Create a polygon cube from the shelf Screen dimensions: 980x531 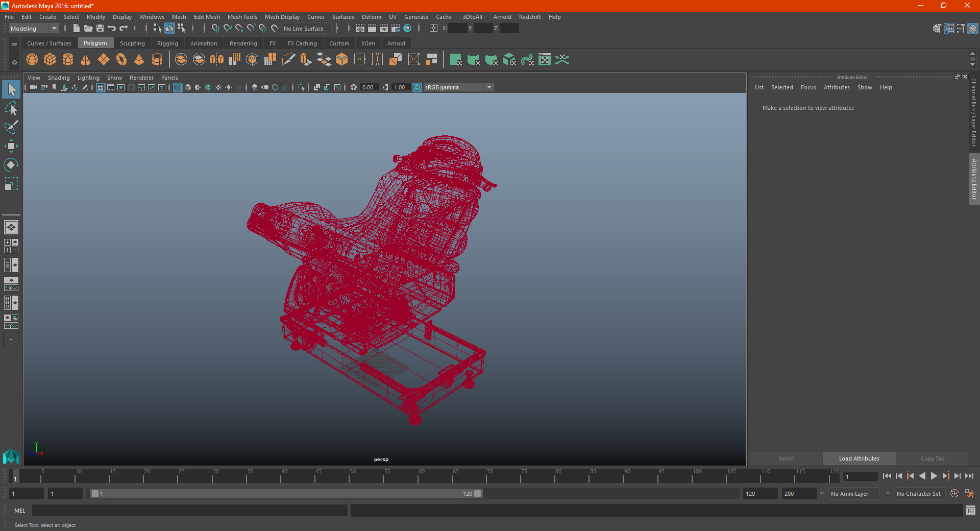point(50,60)
